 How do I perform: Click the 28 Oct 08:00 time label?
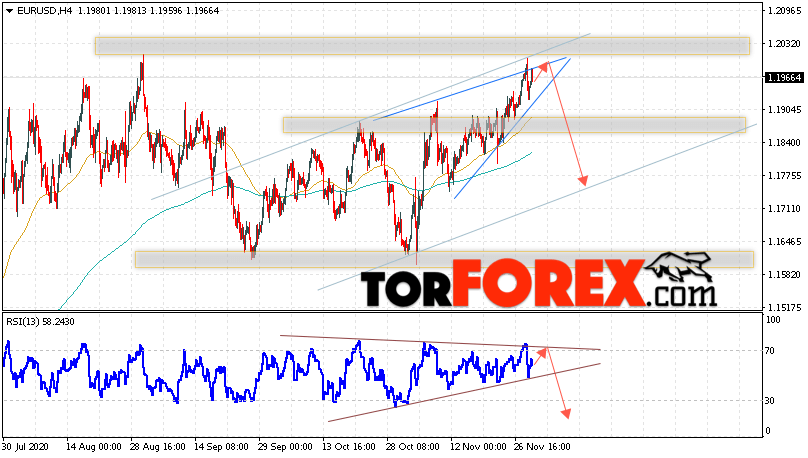[413, 446]
